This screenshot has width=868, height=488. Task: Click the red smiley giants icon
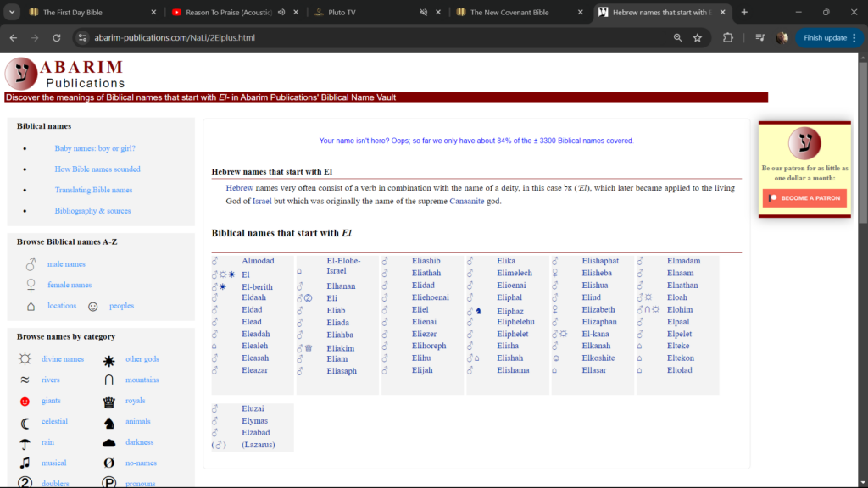tap(25, 401)
